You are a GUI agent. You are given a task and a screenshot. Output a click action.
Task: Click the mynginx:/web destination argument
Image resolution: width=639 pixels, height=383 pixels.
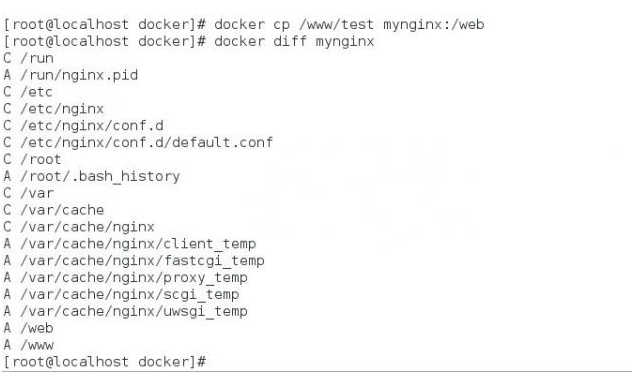click(x=434, y=25)
